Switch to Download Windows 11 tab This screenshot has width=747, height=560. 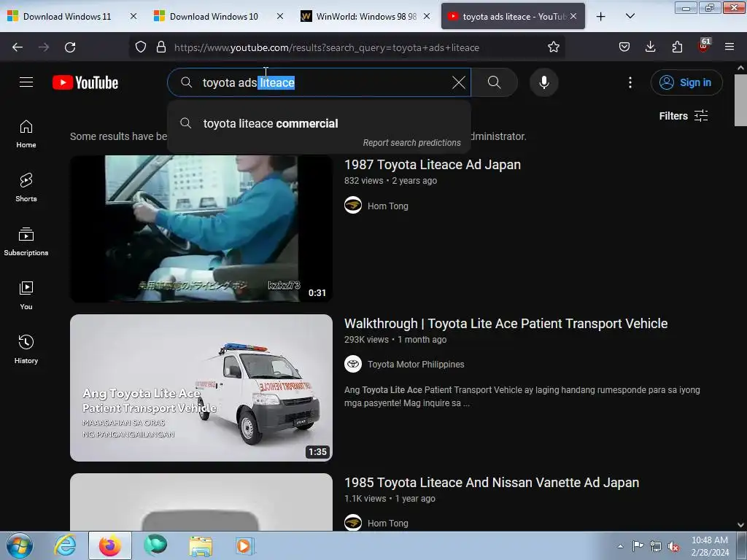66,16
